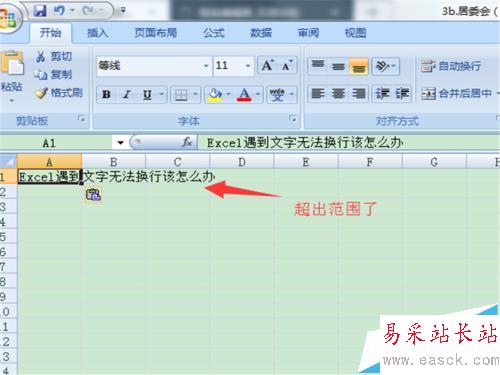Toggle bold formatting
The image size is (500, 375).
[x=107, y=95]
